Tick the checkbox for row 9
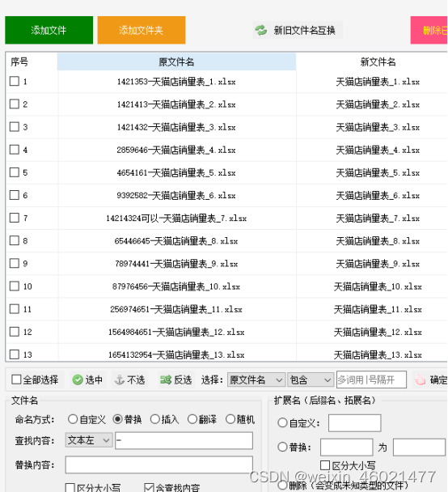Screen dimensions: 448x492 15,263
